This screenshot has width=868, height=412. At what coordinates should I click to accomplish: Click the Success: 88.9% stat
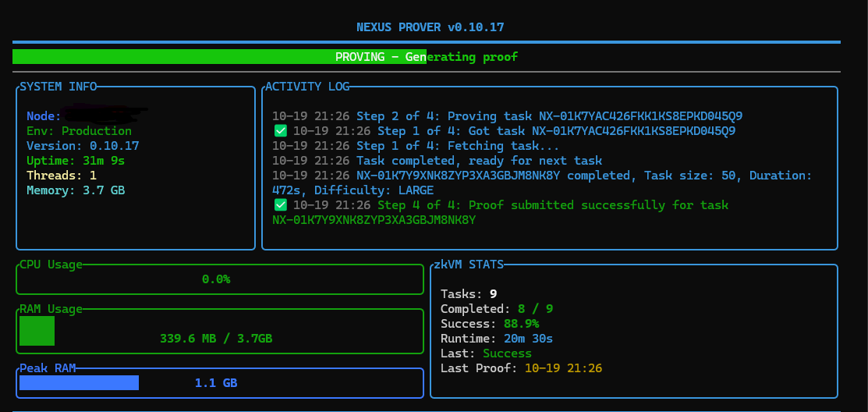(x=490, y=323)
